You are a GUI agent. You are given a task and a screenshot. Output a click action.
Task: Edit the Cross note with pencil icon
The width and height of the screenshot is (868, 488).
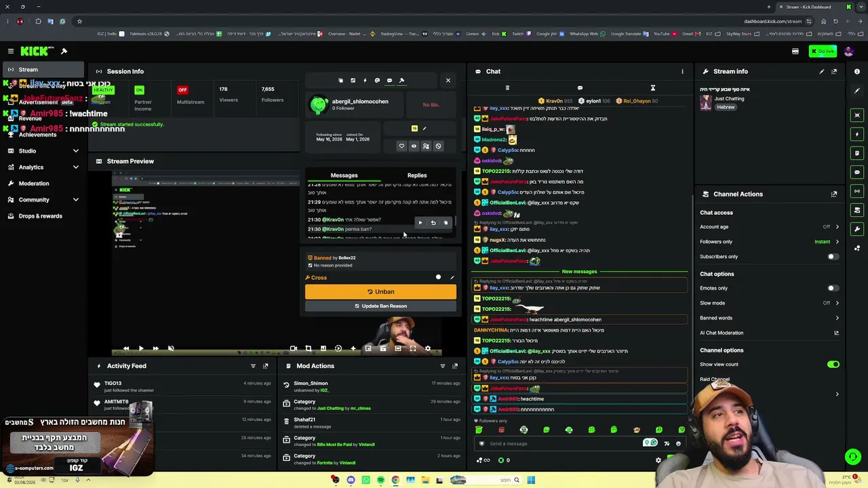coord(452,277)
